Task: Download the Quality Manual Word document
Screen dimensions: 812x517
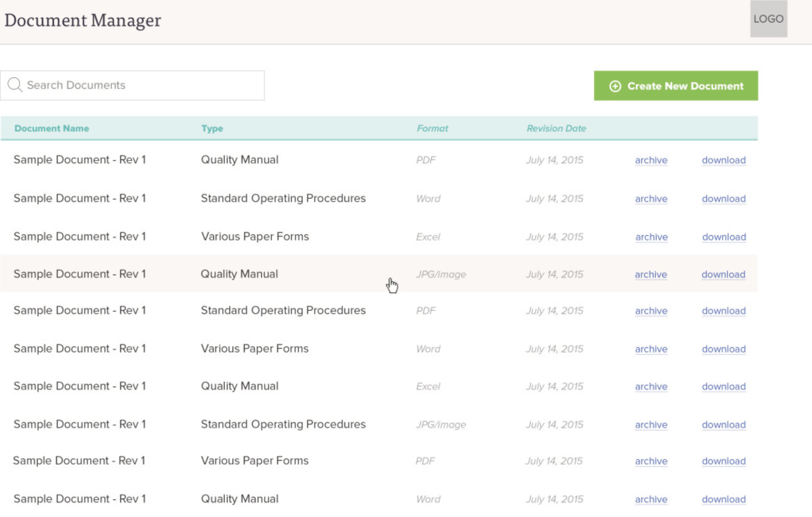Action: coord(724,499)
